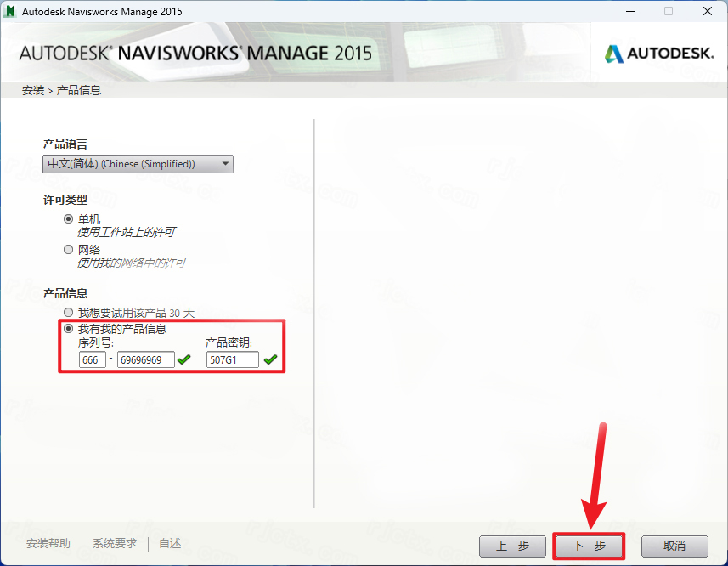Screen dimensions: 728x566
Task: Open the 系统要求 system requirements link
Action: (x=115, y=543)
